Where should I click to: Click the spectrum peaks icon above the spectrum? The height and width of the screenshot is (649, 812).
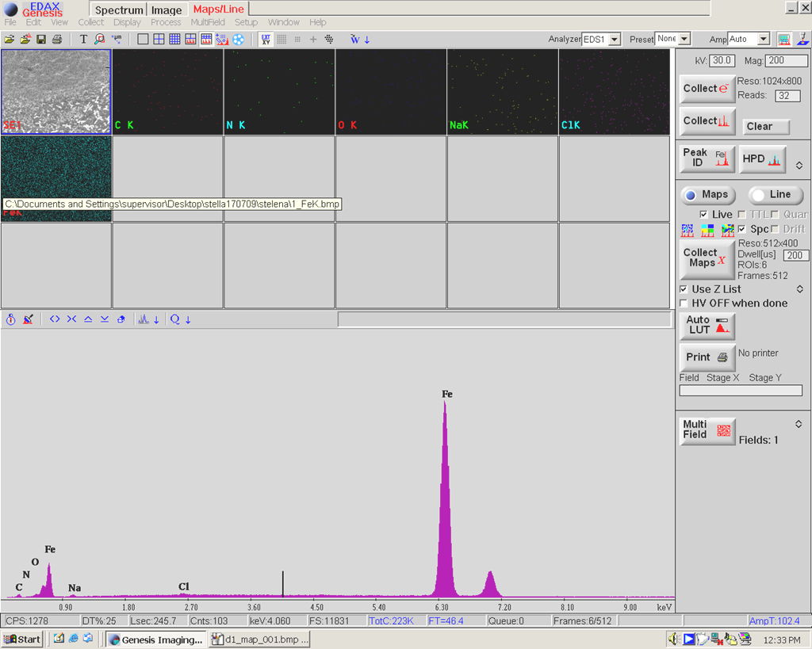tap(144, 319)
